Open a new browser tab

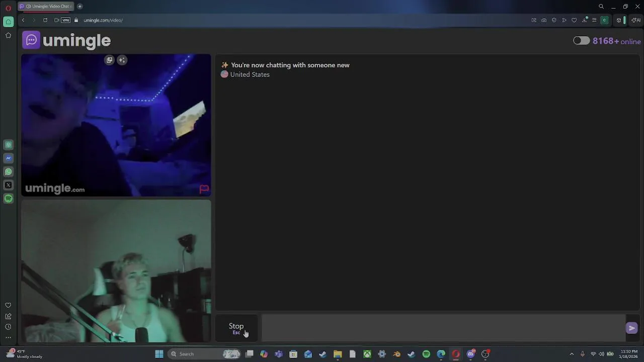point(79,6)
